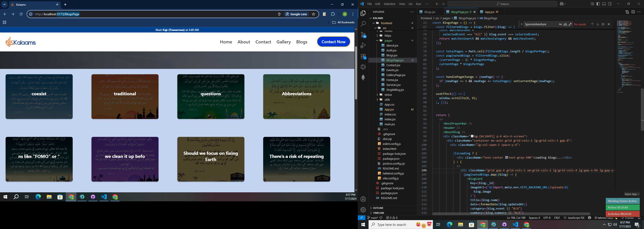Open Chrome three-dot menu
Viewport: 644px width, 229px height.
click(x=353, y=14)
